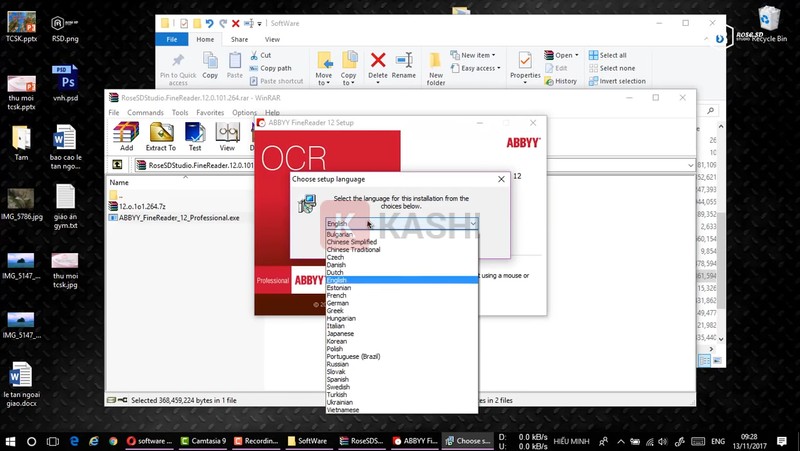
Task: Select German in the language list
Action: point(338,303)
